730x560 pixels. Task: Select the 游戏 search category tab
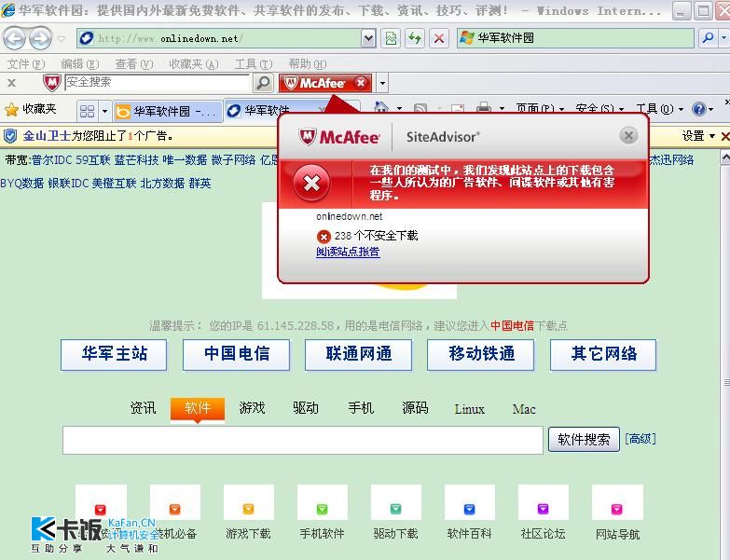252,408
